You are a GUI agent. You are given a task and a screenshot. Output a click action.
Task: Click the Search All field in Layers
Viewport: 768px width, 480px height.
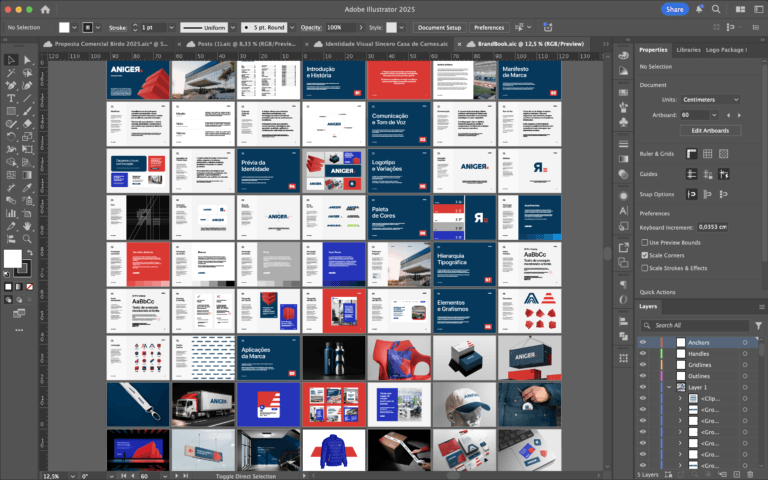tap(700, 326)
